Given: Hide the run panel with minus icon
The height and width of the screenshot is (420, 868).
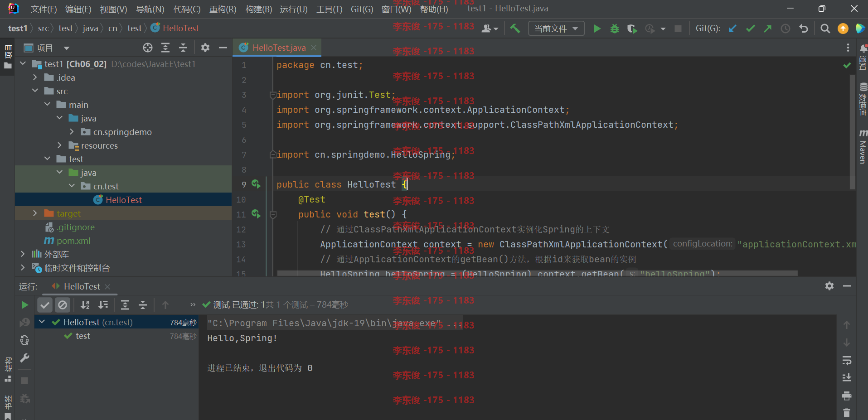Looking at the screenshot, I should click(847, 286).
